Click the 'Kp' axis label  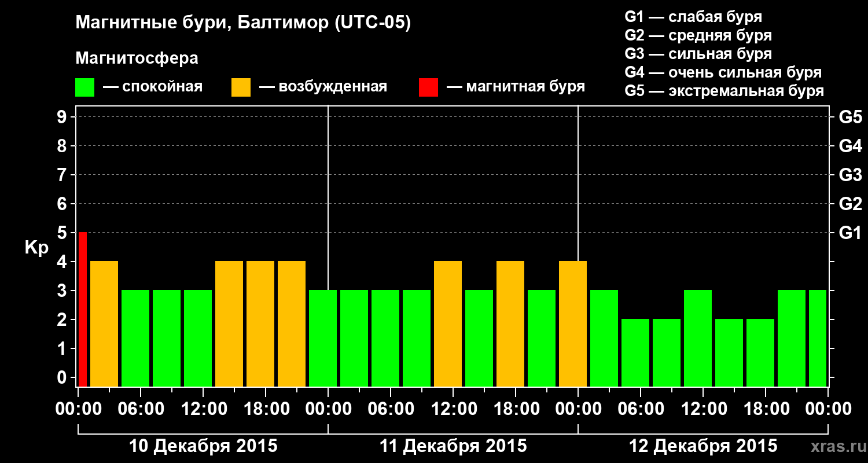coord(36,248)
